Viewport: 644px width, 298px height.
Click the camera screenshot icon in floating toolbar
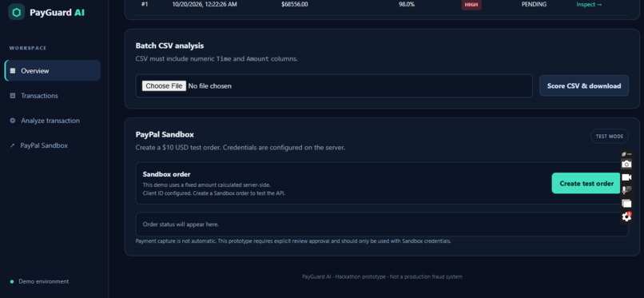click(x=626, y=165)
